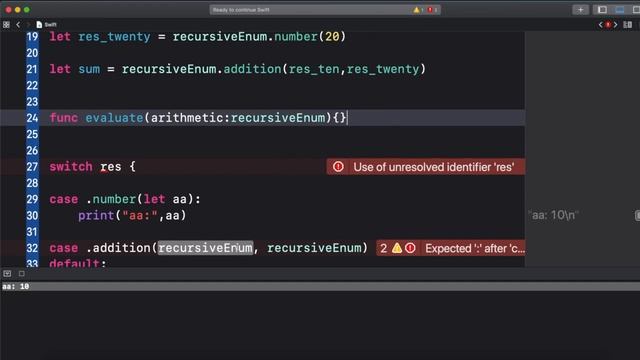Click the activity status bar field
The height and width of the screenshot is (360, 640).
[x=325, y=10]
